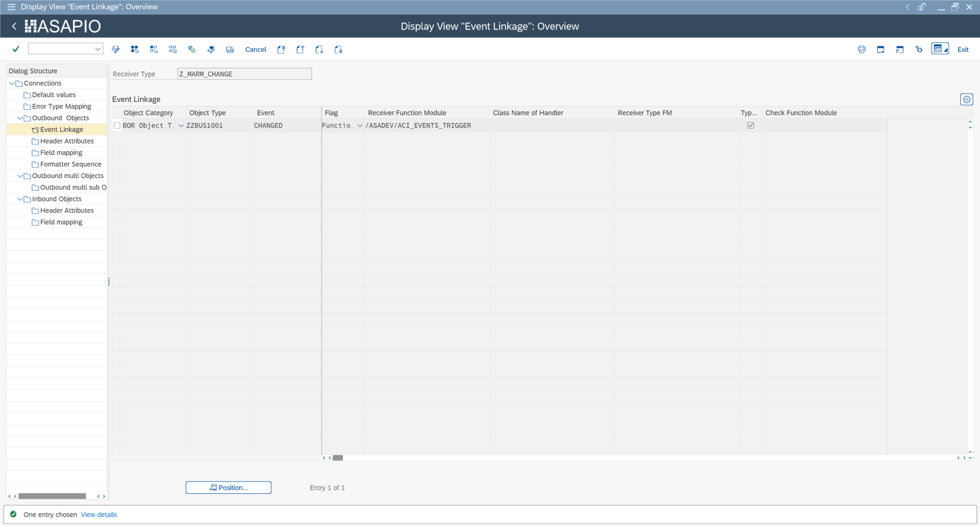Go to first page icon

281,49
